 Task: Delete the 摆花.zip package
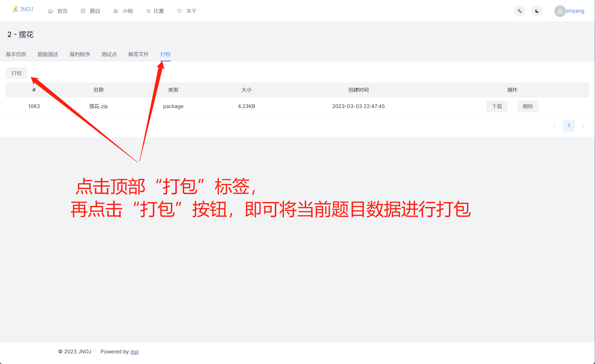point(528,106)
